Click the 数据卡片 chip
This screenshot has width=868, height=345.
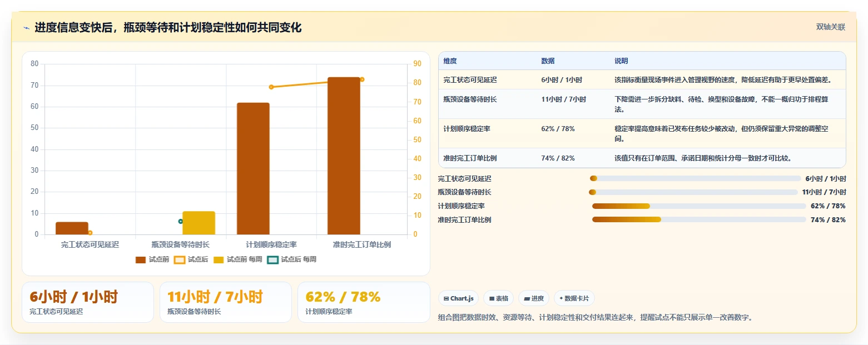574,298
